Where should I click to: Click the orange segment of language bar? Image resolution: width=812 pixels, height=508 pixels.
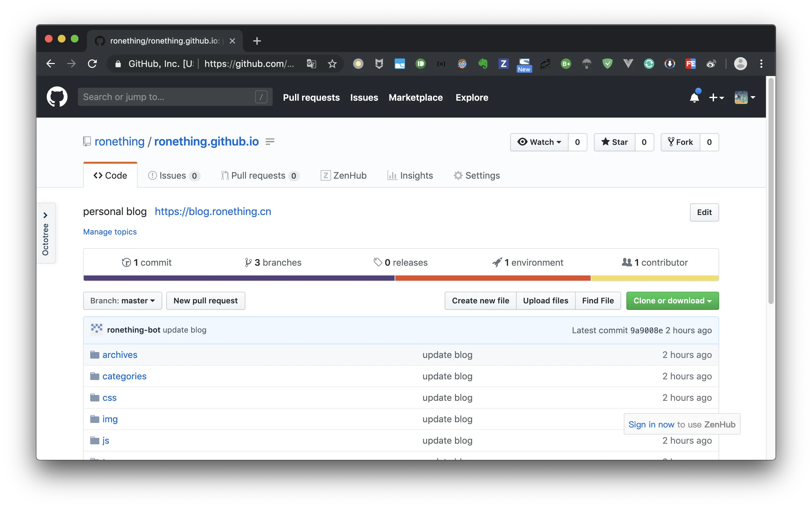493,278
